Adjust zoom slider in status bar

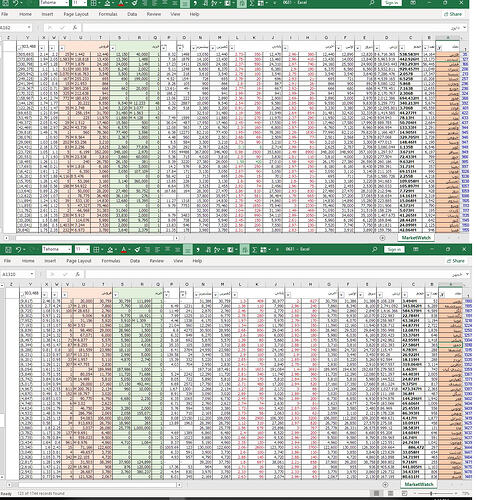[x=431, y=493]
